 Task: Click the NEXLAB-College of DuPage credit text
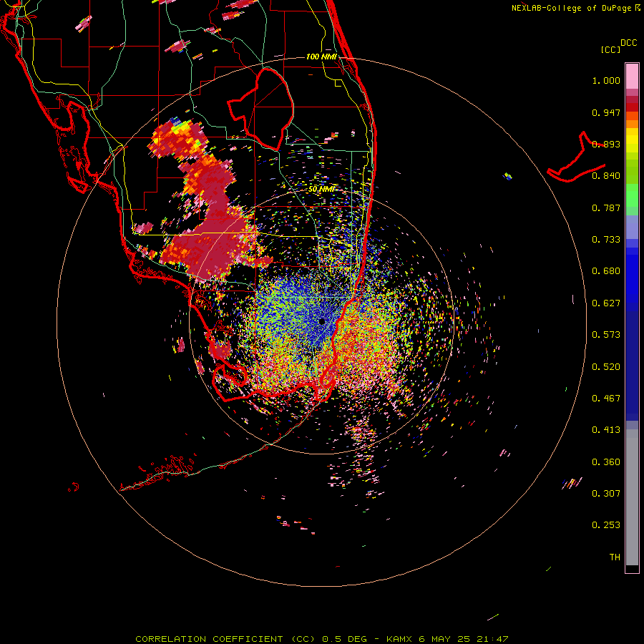pos(571,8)
